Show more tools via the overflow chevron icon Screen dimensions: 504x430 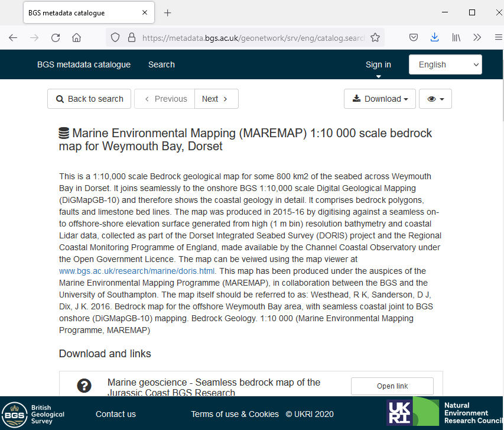(477, 37)
